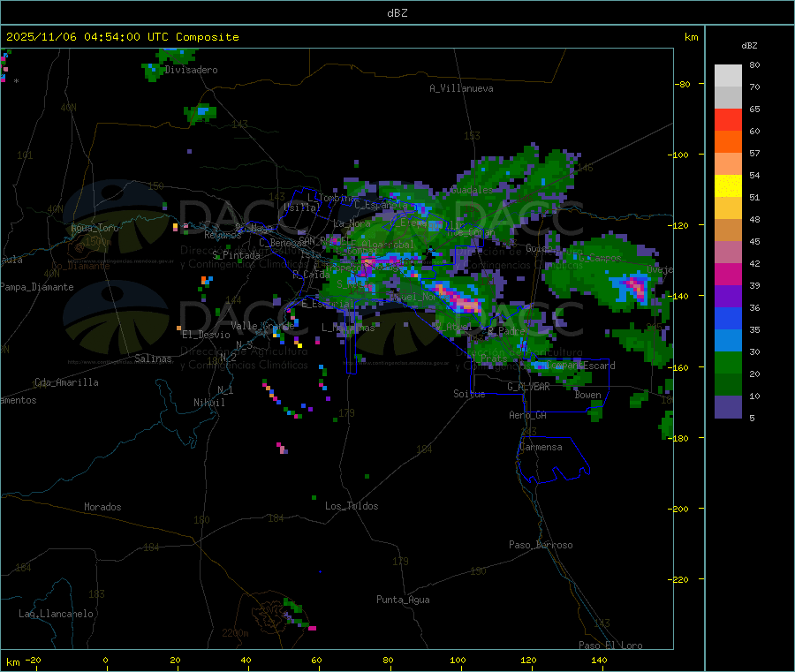795x672 pixels.
Task: Click the 140 tick on the horizontal axis
Action: [x=599, y=660]
